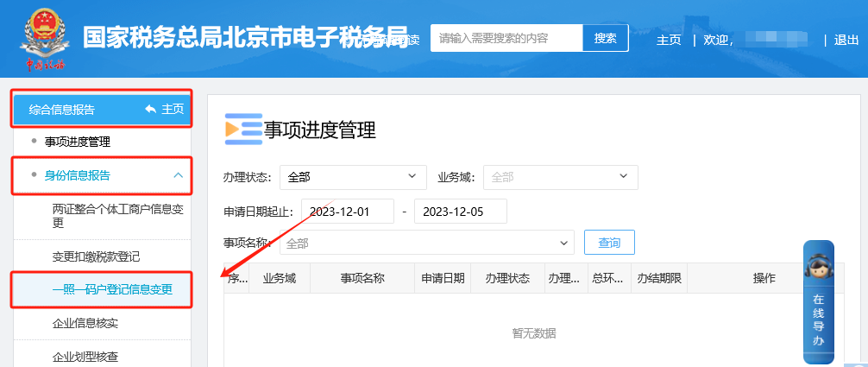The width and height of the screenshot is (868, 367).
Task: Collapse the 身份信息报告 chevron
Action: [179, 175]
